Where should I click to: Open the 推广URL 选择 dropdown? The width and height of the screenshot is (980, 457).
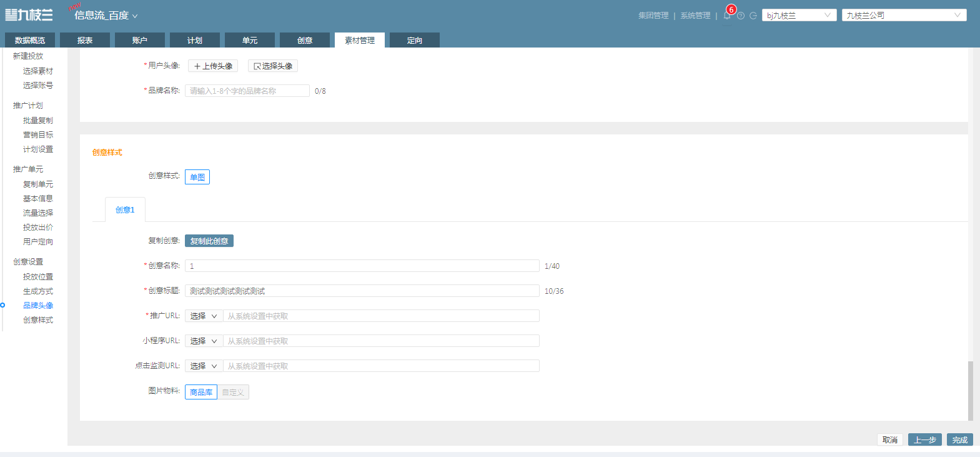[204, 316]
